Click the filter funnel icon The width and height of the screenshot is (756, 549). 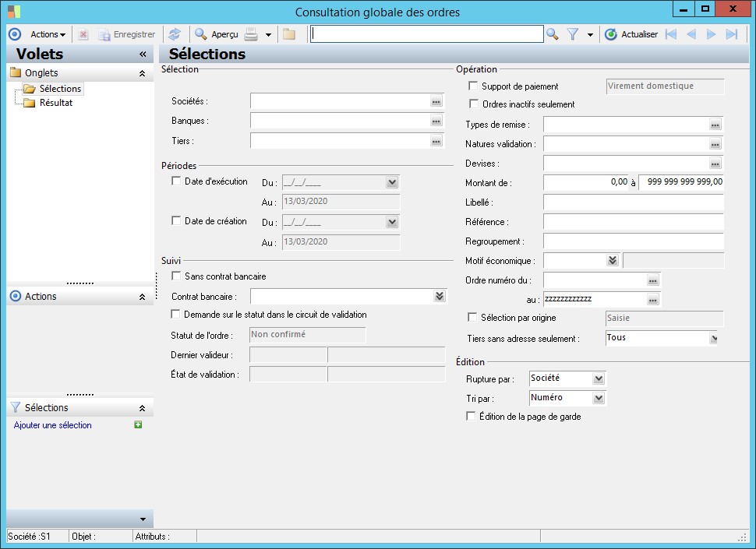[573, 34]
